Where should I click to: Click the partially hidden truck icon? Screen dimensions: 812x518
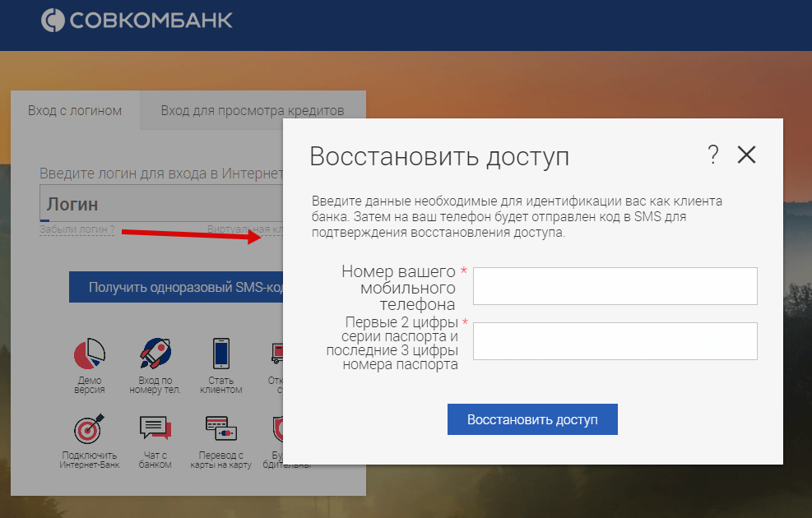pyautogui.click(x=276, y=354)
